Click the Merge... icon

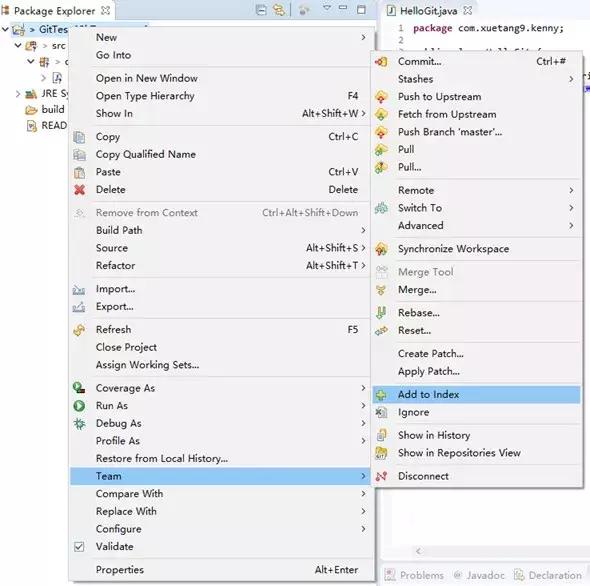381,290
